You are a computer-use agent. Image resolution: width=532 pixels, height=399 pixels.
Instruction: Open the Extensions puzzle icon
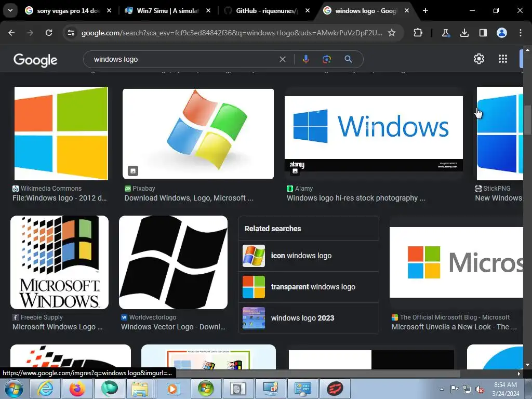(418, 33)
